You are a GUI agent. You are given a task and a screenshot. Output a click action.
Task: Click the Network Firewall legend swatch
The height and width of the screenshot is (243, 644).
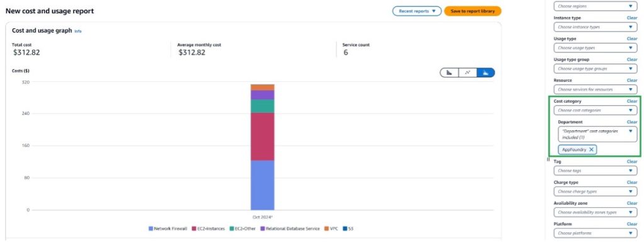pos(151,229)
